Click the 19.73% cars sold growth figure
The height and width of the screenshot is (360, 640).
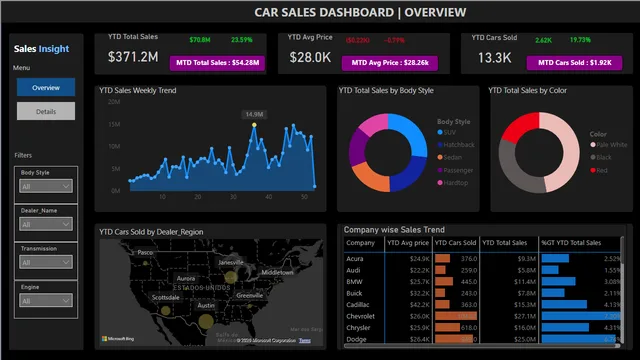[580, 40]
